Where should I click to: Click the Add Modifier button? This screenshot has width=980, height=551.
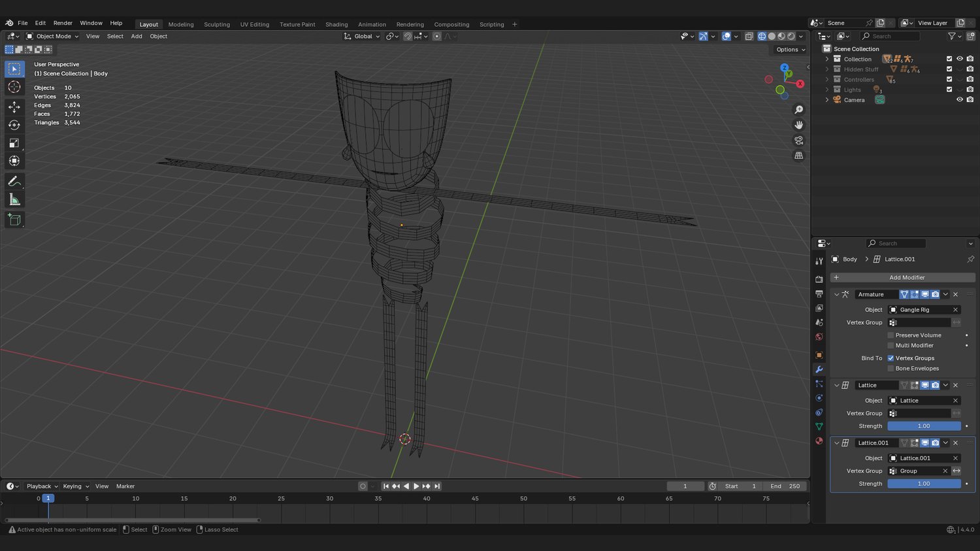tap(903, 278)
